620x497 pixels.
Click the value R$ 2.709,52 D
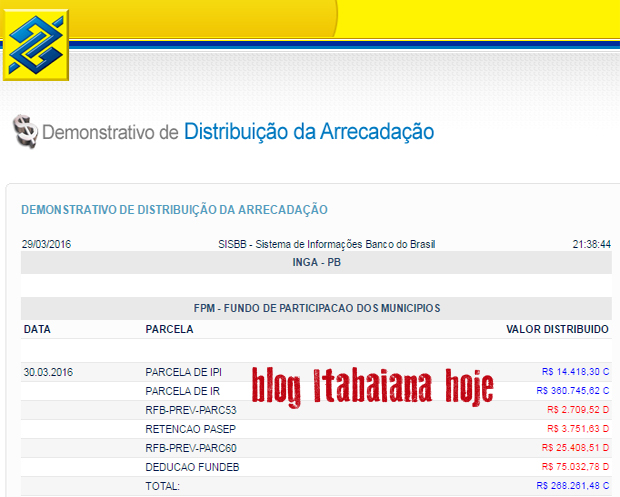[578, 410]
